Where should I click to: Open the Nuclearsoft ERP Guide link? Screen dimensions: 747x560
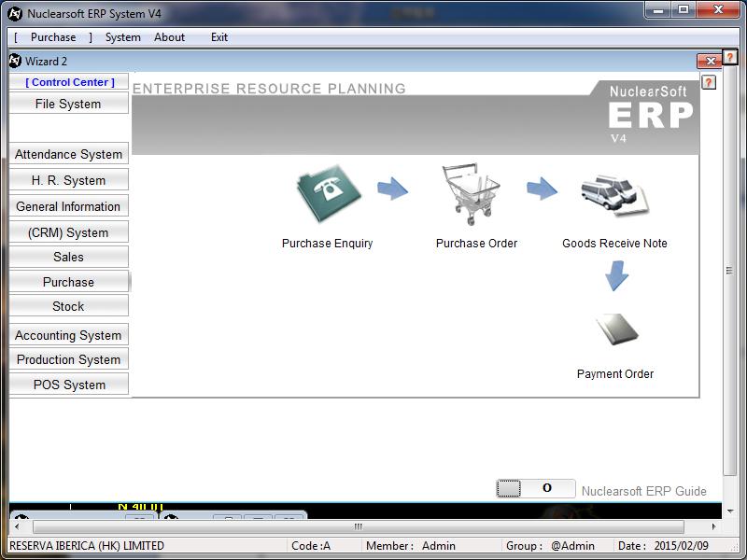[644, 491]
